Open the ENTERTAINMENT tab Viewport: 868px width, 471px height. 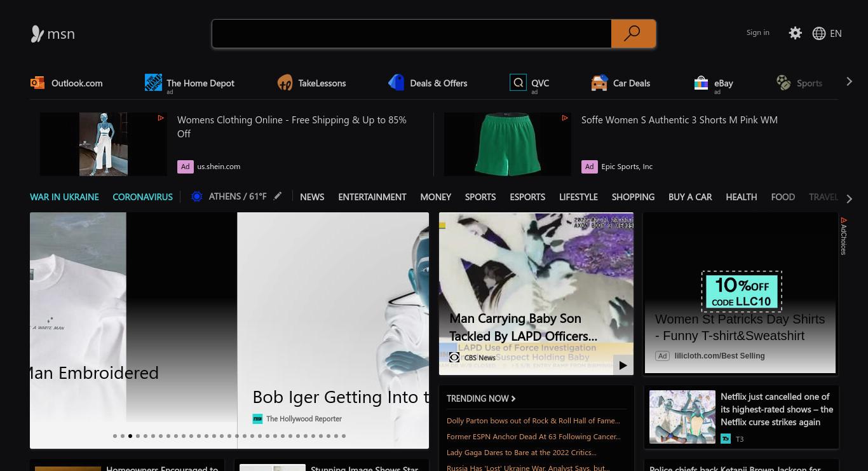(x=372, y=197)
